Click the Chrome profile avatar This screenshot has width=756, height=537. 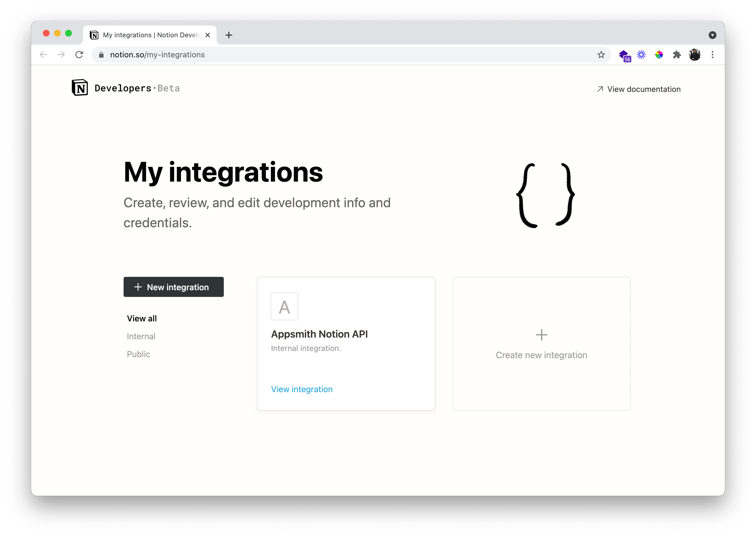tap(694, 55)
